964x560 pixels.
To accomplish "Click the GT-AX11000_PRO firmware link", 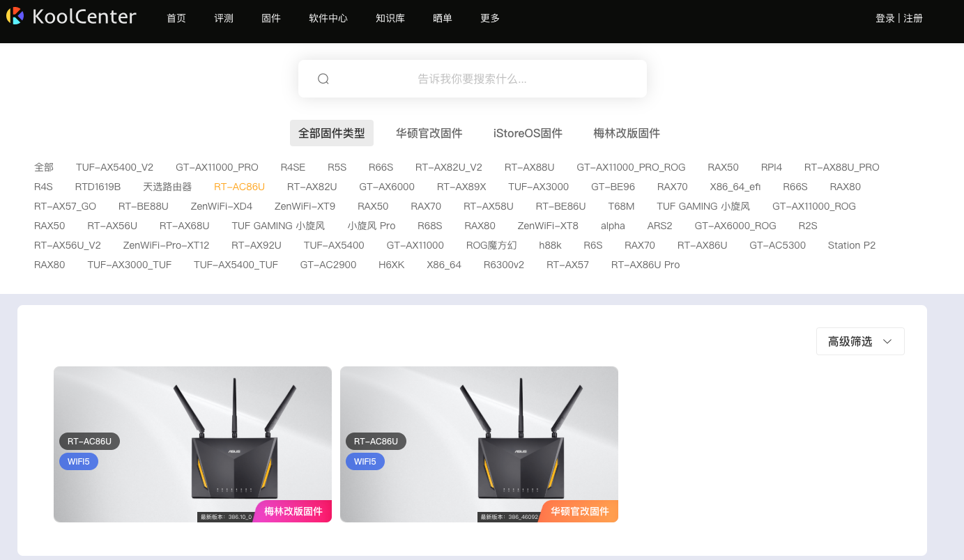I will coord(217,166).
